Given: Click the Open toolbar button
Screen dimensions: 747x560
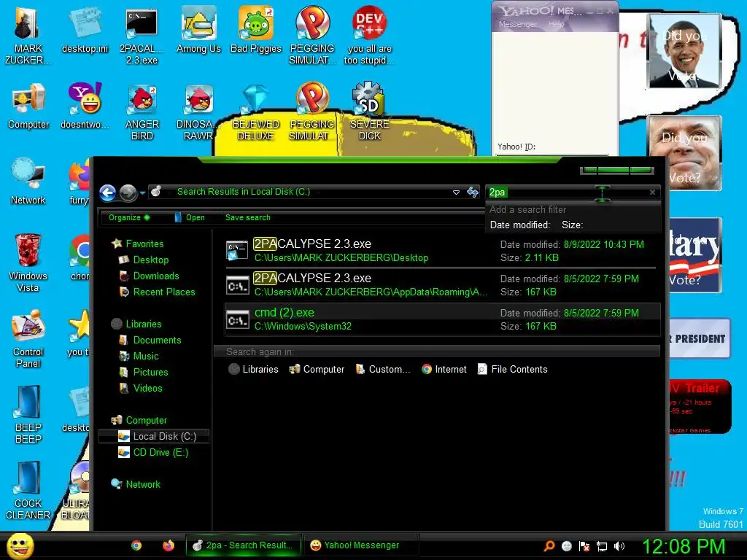Looking at the screenshot, I should [190, 217].
